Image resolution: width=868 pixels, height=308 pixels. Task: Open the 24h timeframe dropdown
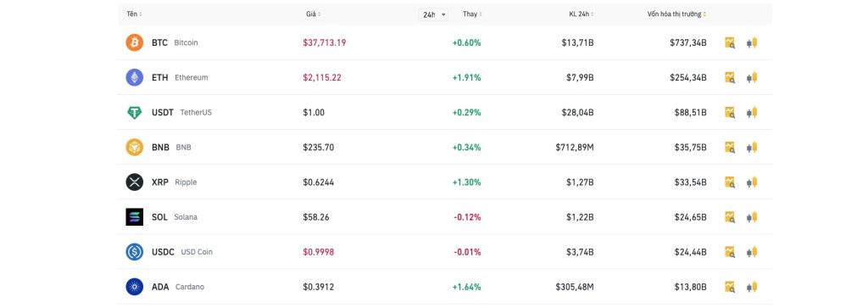point(433,15)
